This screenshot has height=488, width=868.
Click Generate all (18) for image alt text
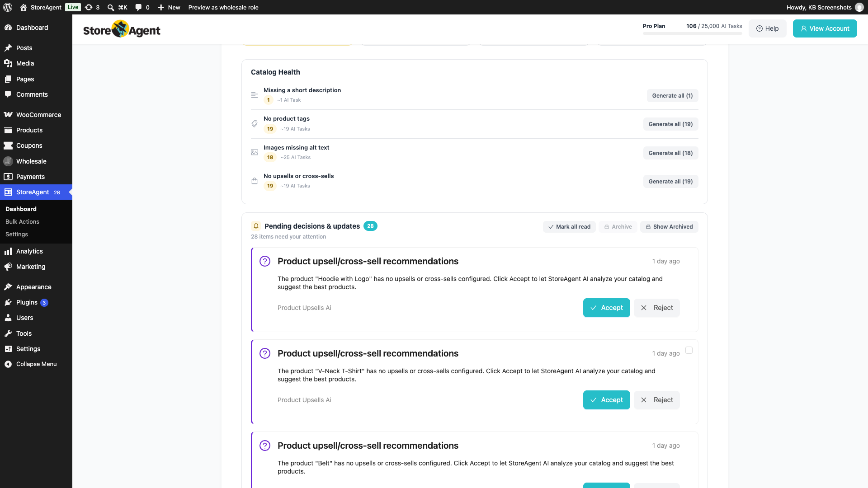(670, 153)
